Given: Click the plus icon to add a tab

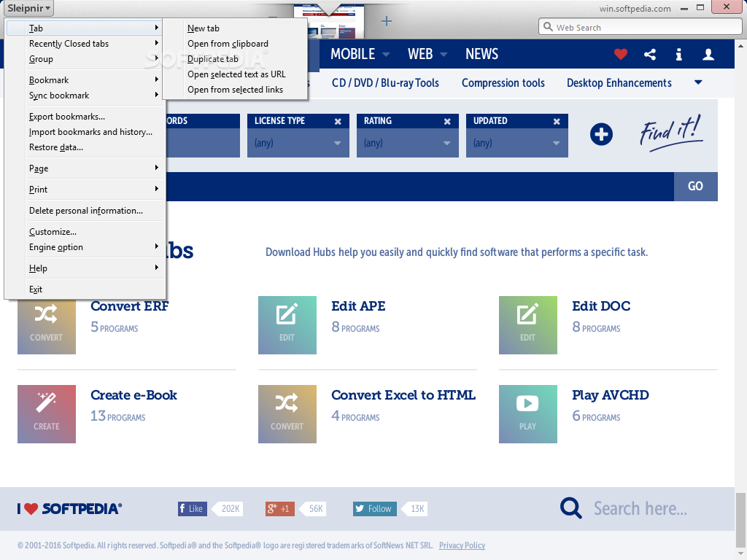Looking at the screenshot, I should [x=387, y=21].
